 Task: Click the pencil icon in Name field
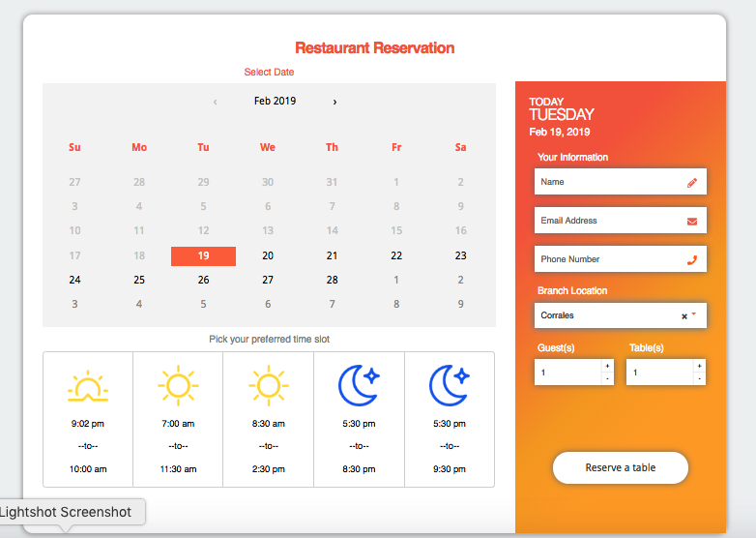[691, 182]
